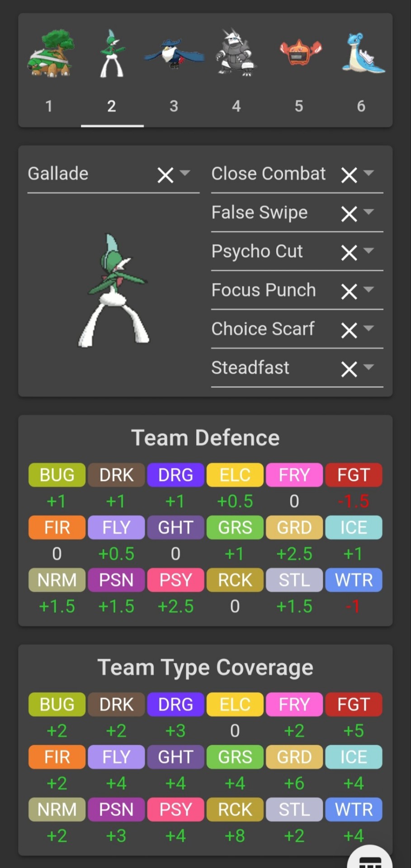This screenshot has height=868, width=411.
Task: Click the Team Type Coverage heading
Action: [205, 668]
